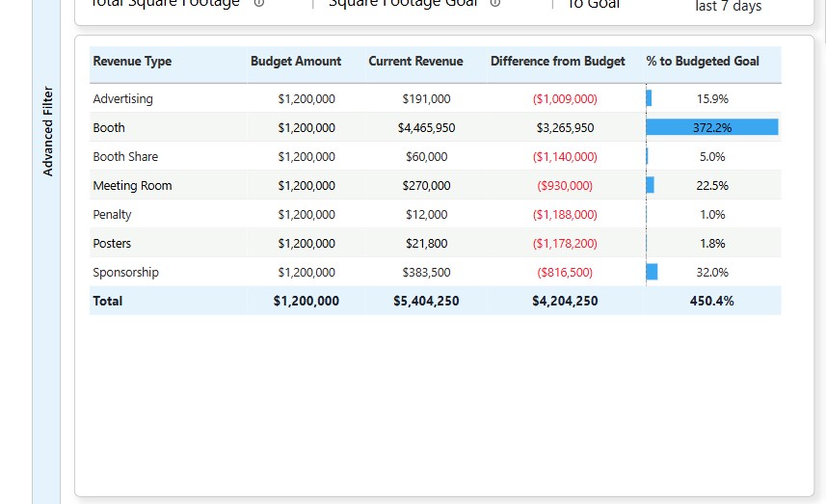The height and width of the screenshot is (504, 826).
Task: Select the Sponsorship row label
Action: [125, 273]
